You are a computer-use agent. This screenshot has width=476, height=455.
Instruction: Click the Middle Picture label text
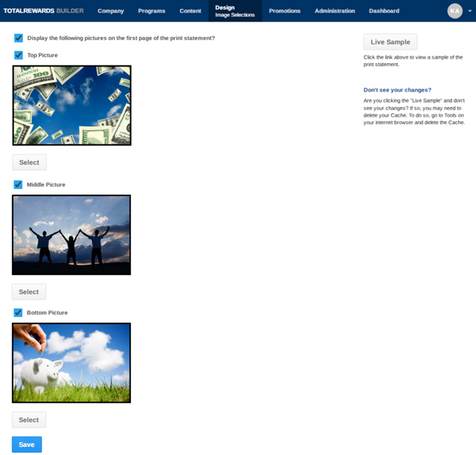tap(46, 184)
